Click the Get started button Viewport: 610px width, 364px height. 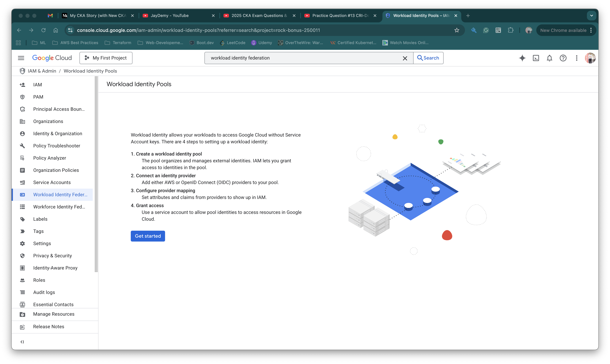tap(148, 236)
